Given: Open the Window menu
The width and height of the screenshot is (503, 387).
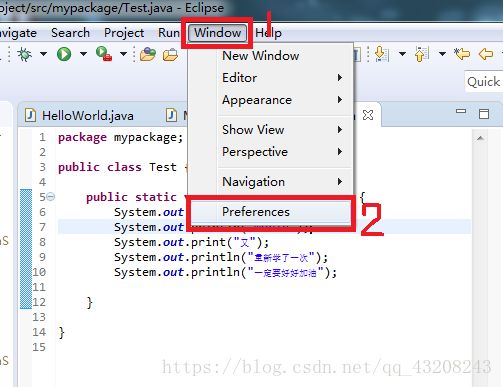Looking at the screenshot, I should (217, 33).
